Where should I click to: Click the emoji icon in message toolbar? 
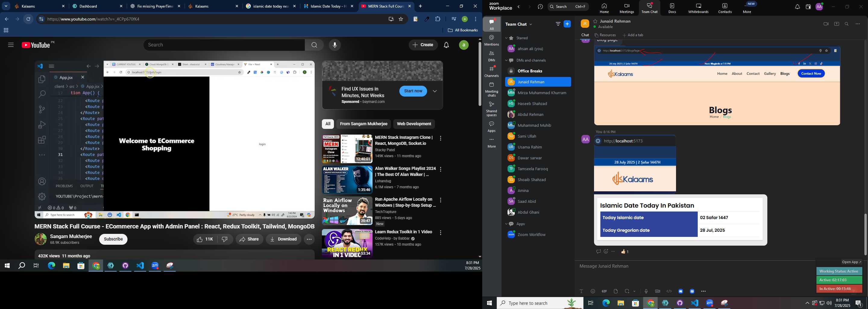click(593, 291)
